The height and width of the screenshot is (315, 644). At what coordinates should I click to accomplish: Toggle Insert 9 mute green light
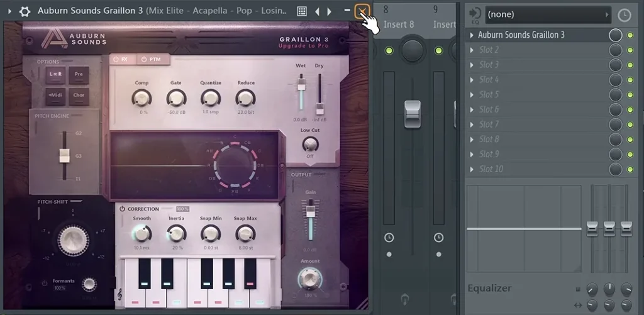tap(438, 50)
